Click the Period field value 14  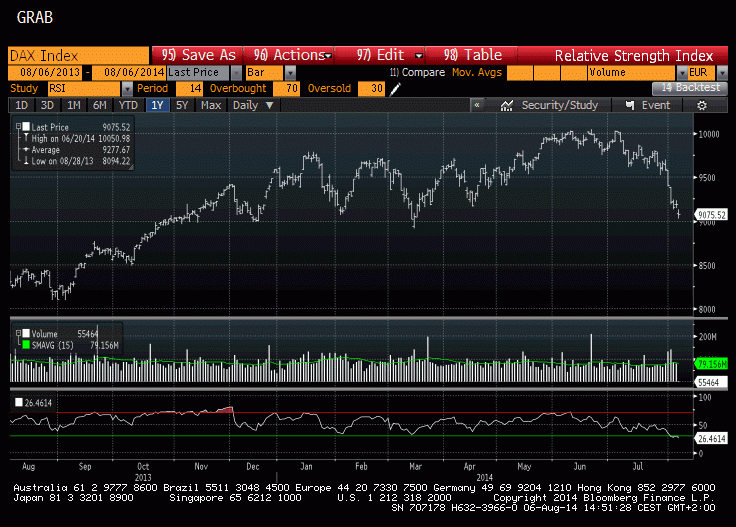pos(189,88)
